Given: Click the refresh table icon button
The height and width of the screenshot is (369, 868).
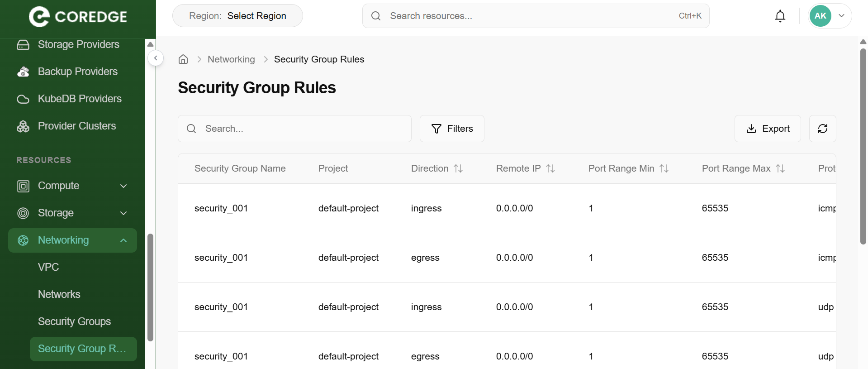Looking at the screenshot, I should point(822,129).
